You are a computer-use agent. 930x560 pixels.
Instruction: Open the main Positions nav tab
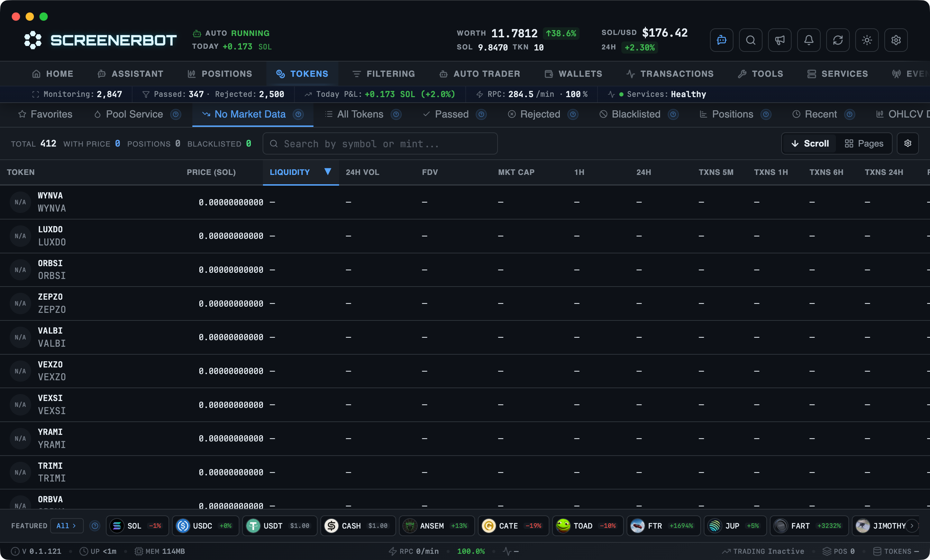220,74
